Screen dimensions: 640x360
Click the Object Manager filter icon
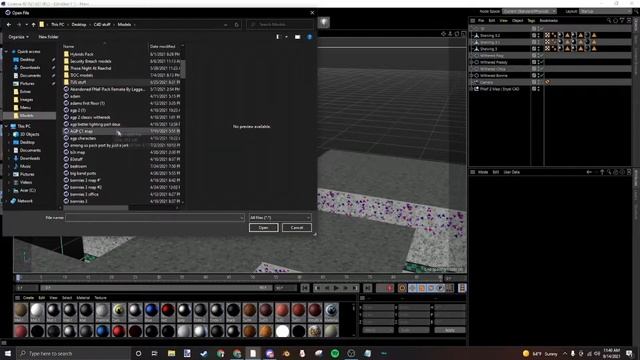click(x=622, y=20)
